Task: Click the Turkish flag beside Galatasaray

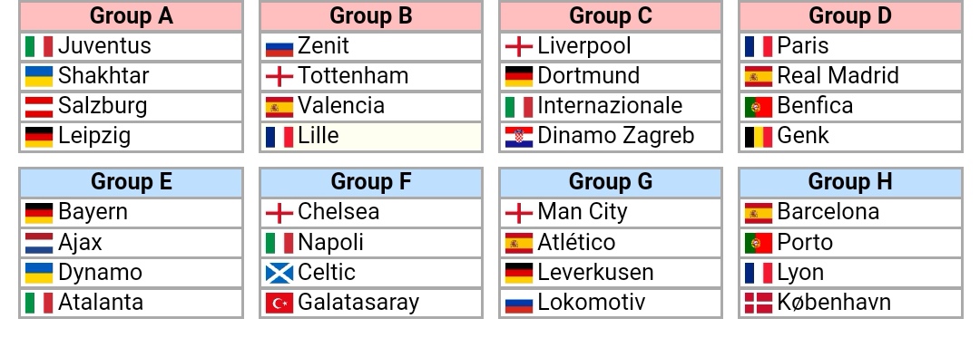Action: pos(279,303)
